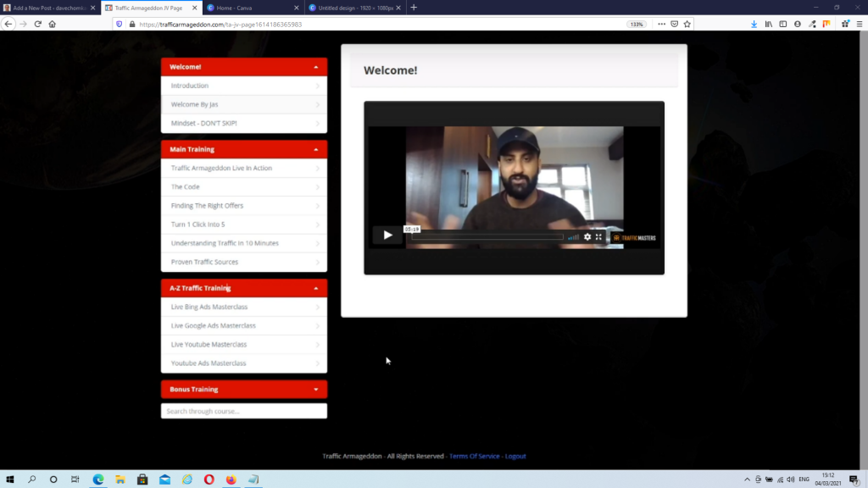Adjust the video volume bars
The height and width of the screenshot is (488, 868).
coord(573,237)
